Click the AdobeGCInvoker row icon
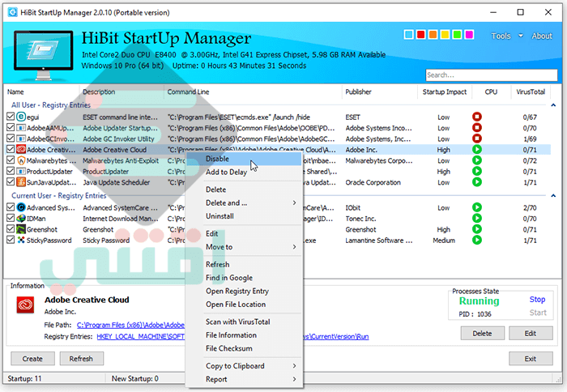Viewport: 567px width, 392px height. click(21, 138)
